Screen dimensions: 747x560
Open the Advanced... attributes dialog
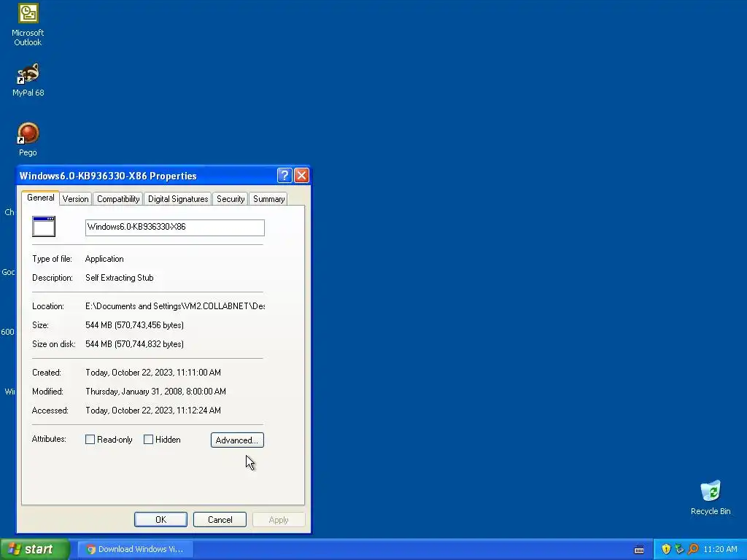tap(237, 440)
